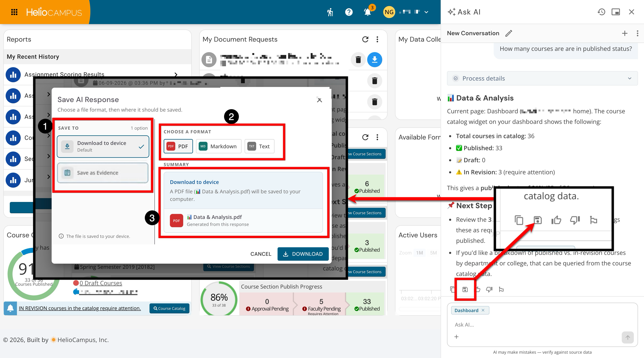Open Ask AI conversation history
Viewport: 644px width, 358px height.
pos(601,12)
